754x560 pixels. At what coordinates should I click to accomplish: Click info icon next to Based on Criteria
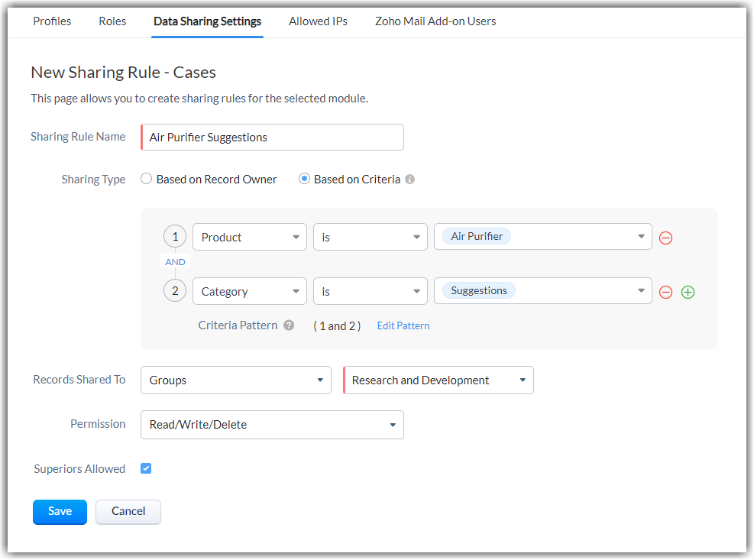[409, 180]
